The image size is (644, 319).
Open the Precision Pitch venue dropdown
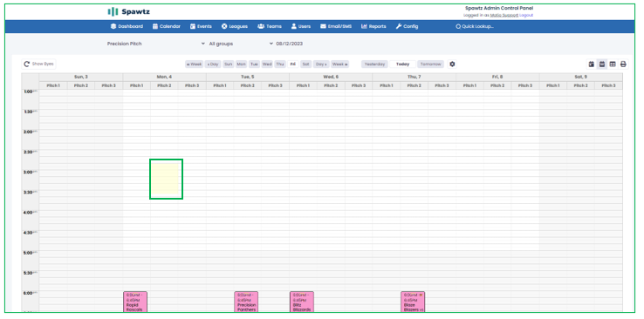coord(155,44)
